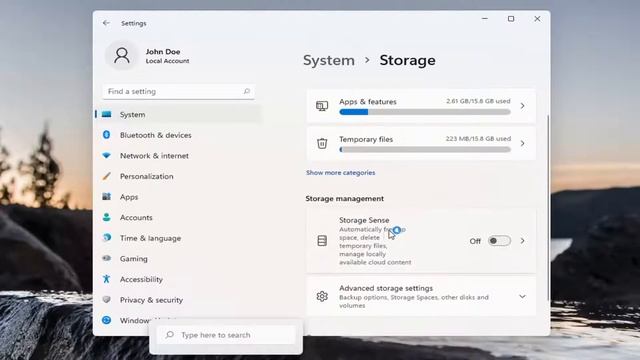Click the Find a setting search box
Screen dimensions: 640x360
[178, 91]
